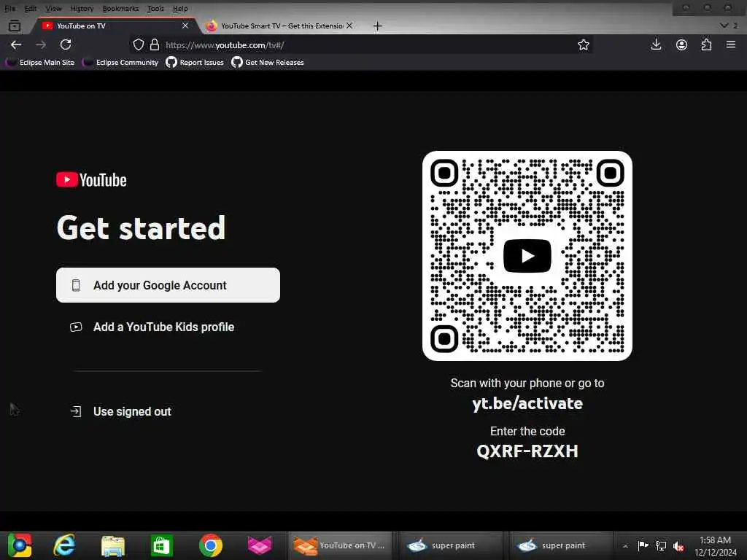Switch to second super paint taskbar window
747x560 pixels.
point(561,545)
